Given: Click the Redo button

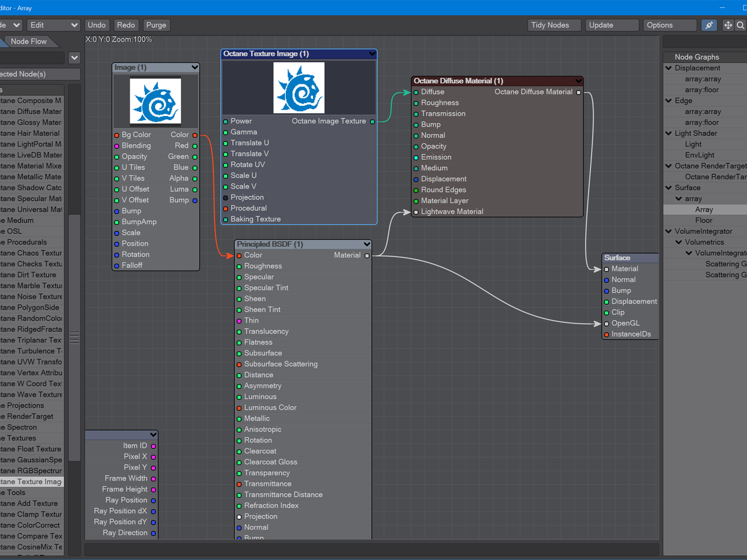Looking at the screenshot, I should (x=126, y=25).
